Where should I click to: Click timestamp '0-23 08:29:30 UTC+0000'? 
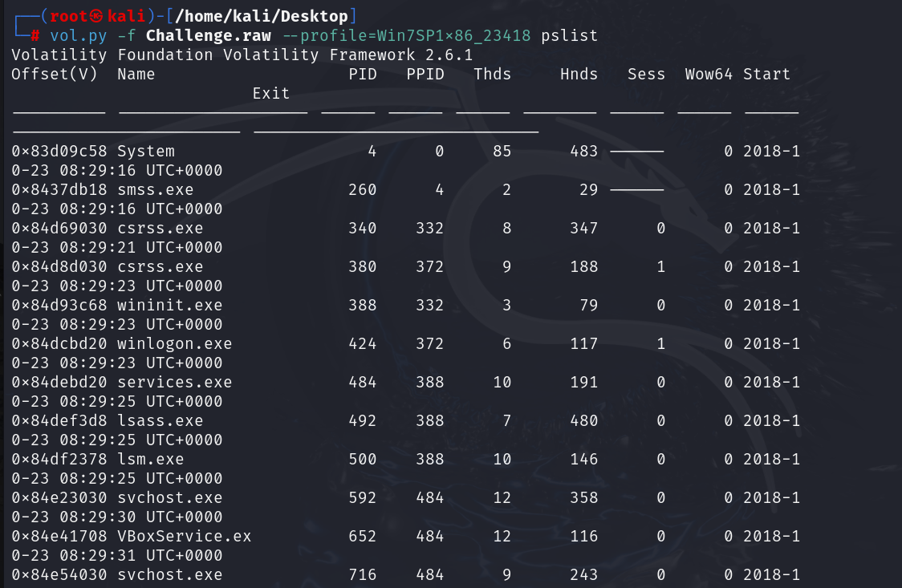tap(117, 517)
